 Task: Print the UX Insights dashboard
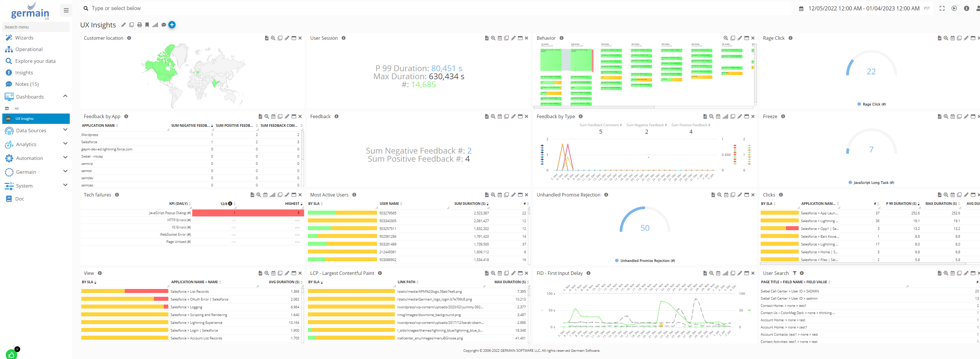(139, 24)
